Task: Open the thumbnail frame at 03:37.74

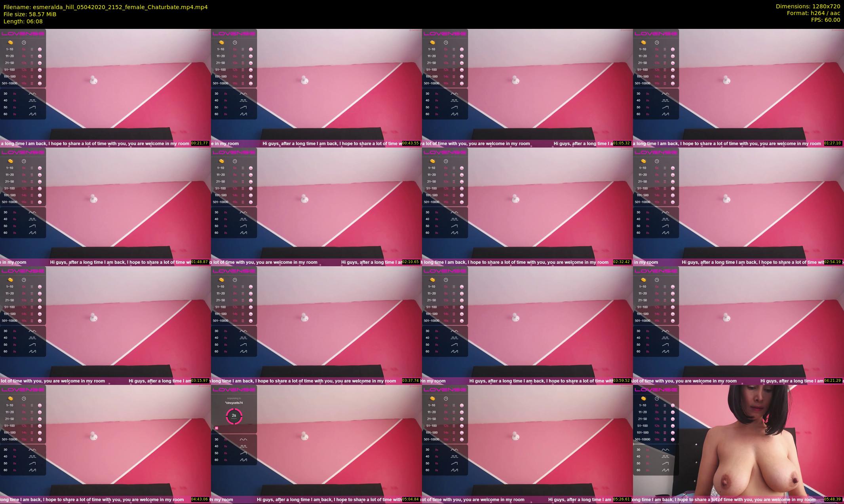Action: click(316, 325)
